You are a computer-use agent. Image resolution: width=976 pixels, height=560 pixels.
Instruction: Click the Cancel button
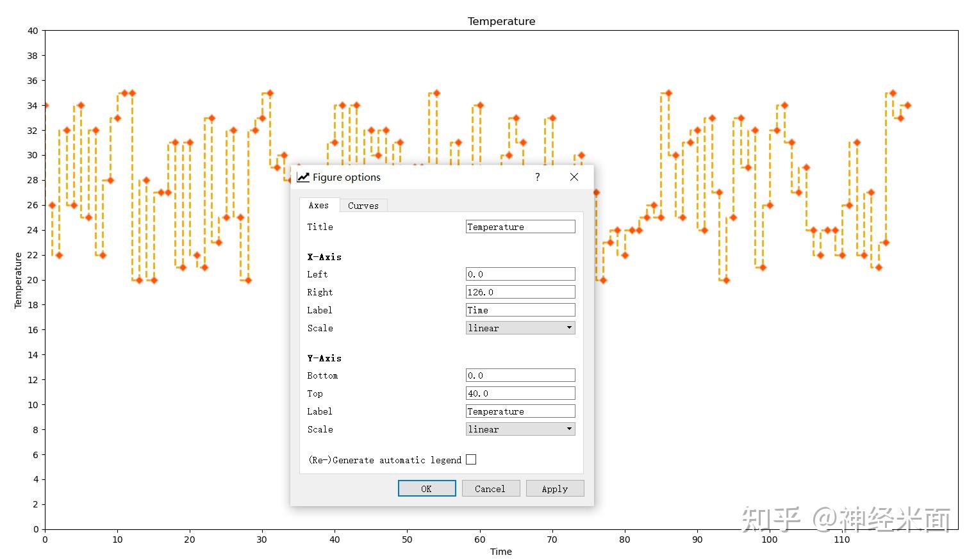click(490, 488)
